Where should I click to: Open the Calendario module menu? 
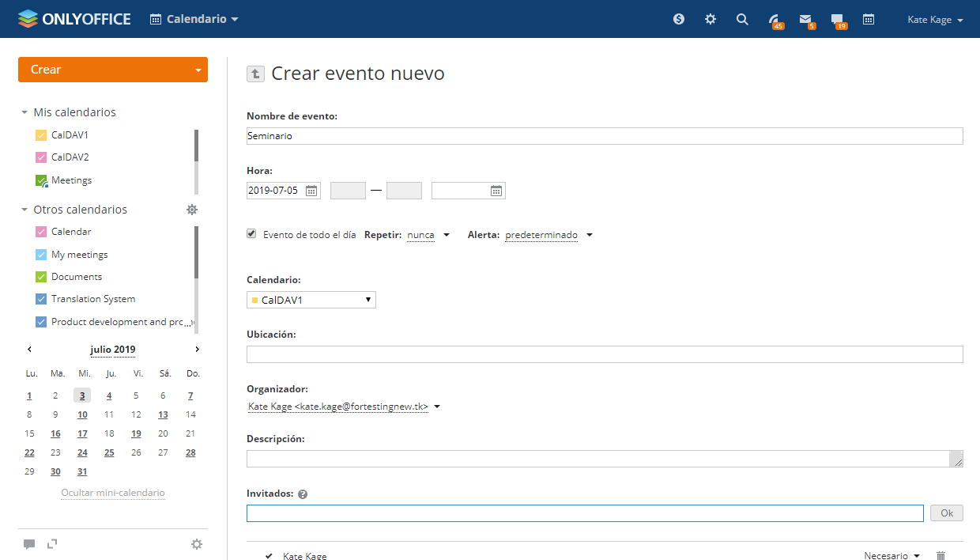[x=194, y=19]
